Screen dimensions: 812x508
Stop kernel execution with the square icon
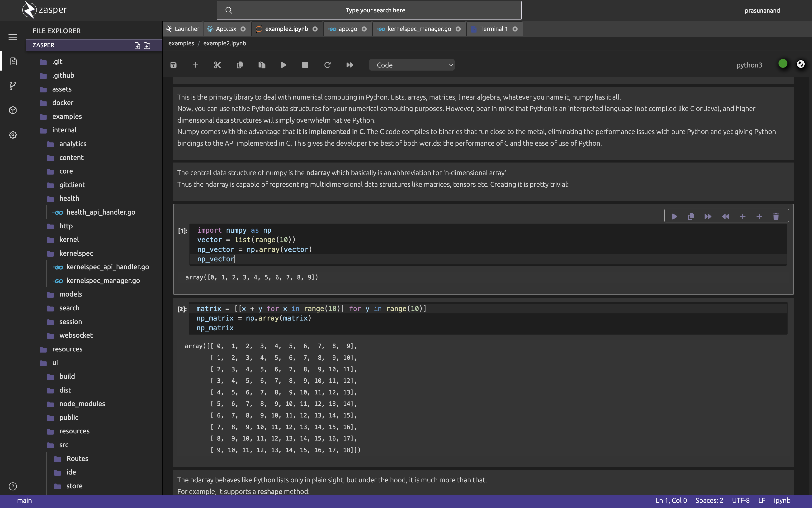click(x=305, y=65)
